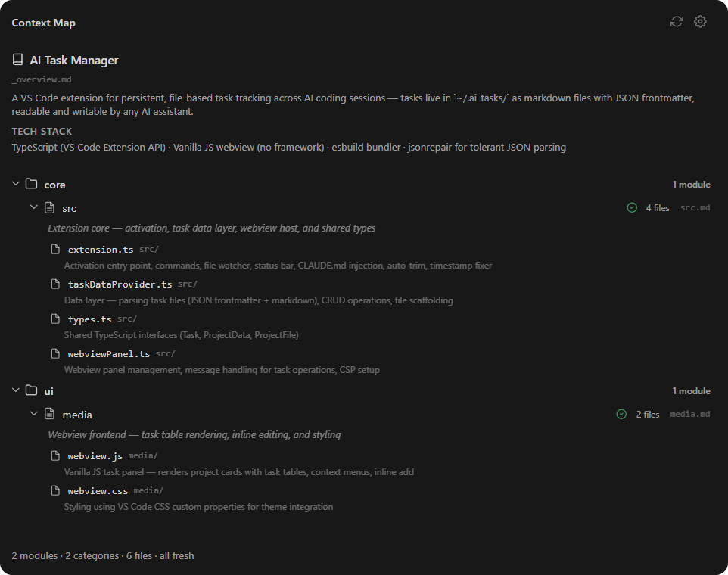The height and width of the screenshot is (575, 728).
Task: Open the settings gear in the top right
Action: (x=700, y=21)
